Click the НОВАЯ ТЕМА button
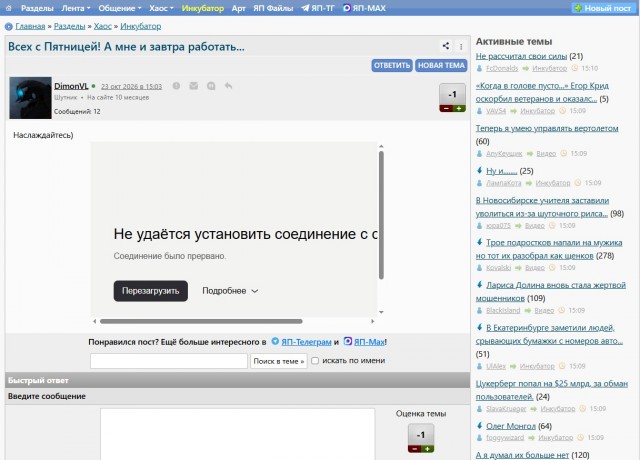The height and width of the screenshot is (460, 640). click(x=441, y=65)
